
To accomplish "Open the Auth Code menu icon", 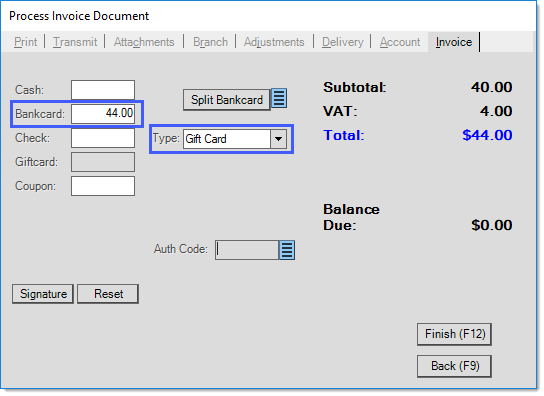I will (x=287, y=250).
